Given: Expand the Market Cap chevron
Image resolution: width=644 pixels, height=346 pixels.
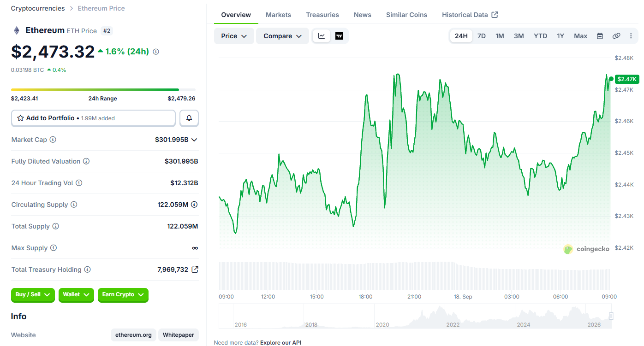Looking at the screenshot, I should (194, 140).
